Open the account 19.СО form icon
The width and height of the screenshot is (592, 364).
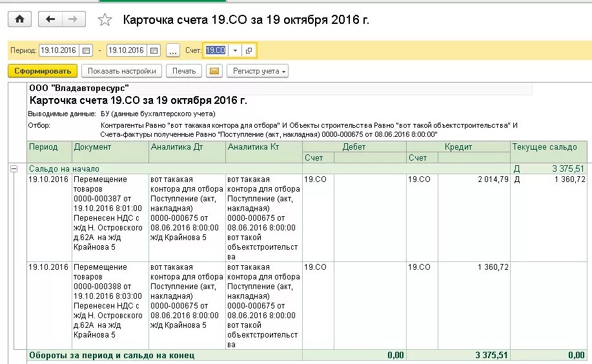click(249, 50)
